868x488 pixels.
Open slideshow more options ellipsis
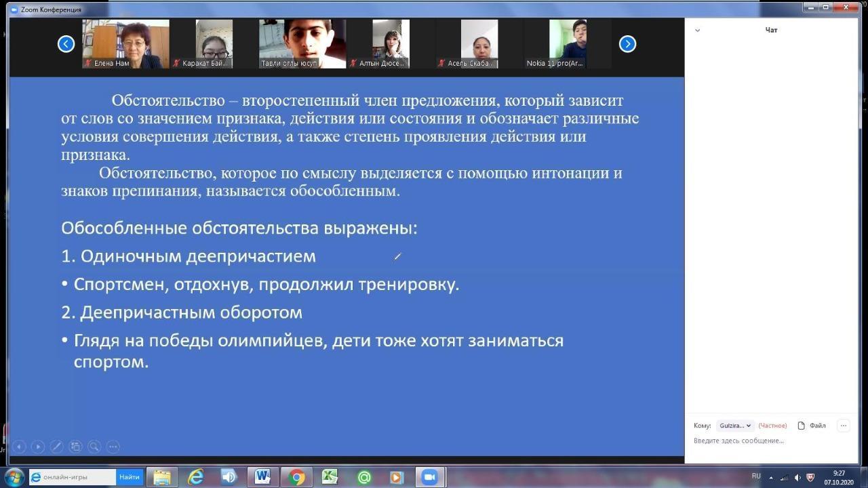click(113, 447)
